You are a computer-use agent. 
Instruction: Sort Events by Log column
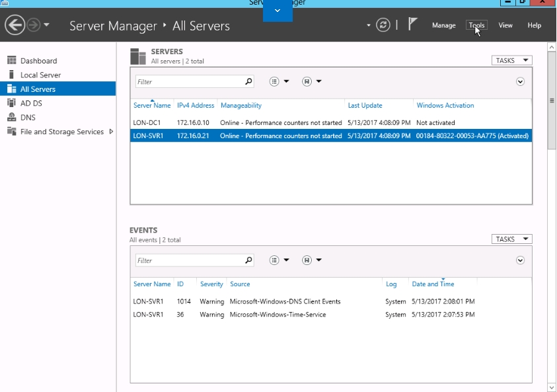tap(391, 284)
